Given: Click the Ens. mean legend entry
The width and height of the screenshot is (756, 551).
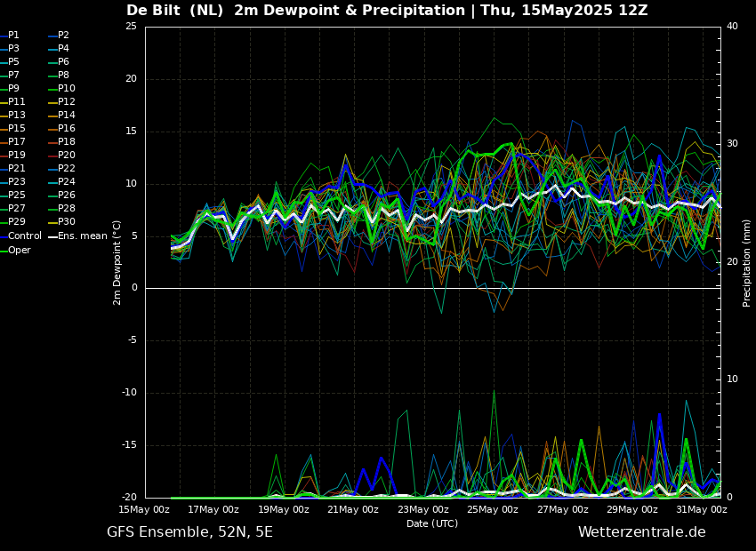Looking at the screenshot, I should pos(83,236).
